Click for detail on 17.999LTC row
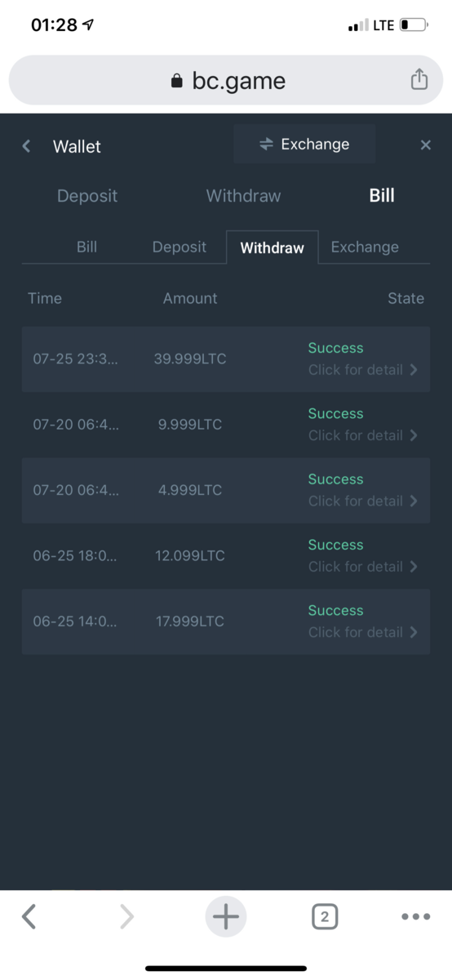Screen dimensions: 452x980 pos(362,632)
